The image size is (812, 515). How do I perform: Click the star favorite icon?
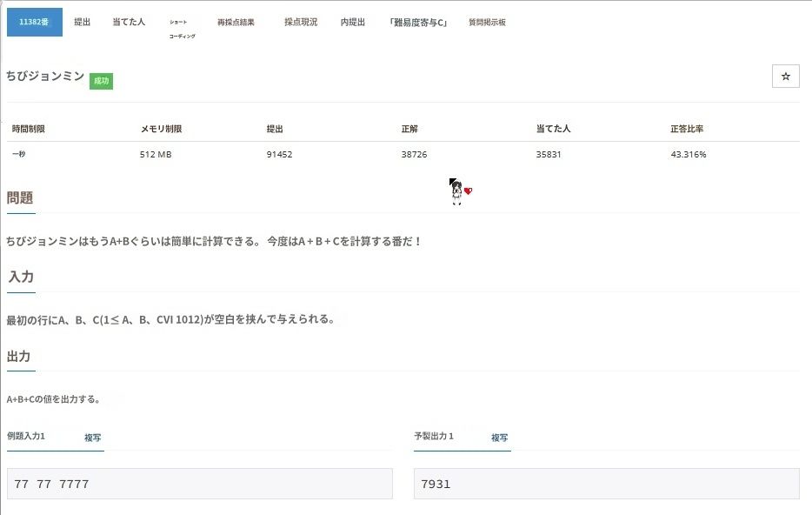point(785,77)
